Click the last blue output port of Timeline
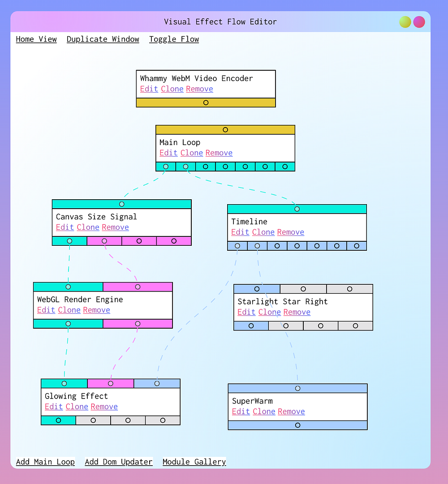Image resolution: width=448 pixels, height=484 pixels. (x=357, y=245)
